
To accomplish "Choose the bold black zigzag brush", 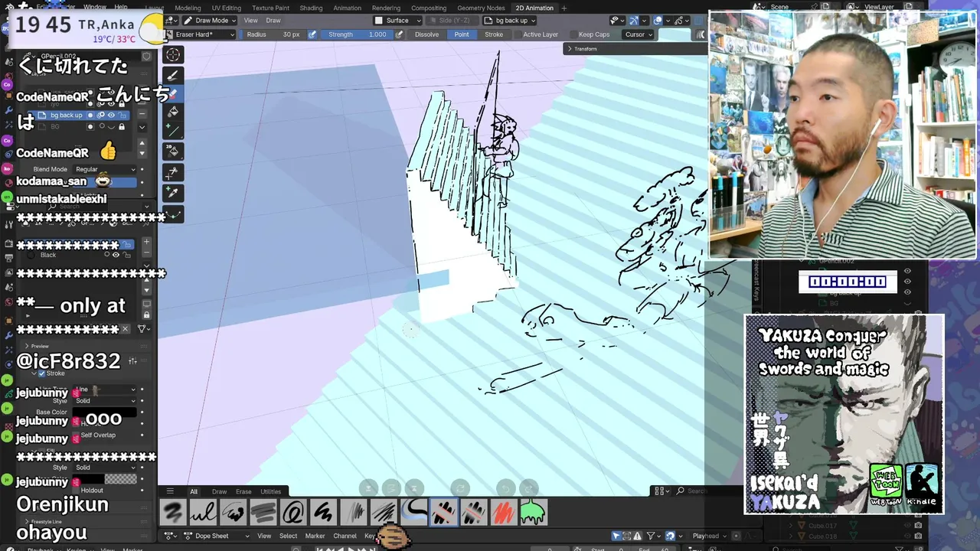I will point(323,512).
